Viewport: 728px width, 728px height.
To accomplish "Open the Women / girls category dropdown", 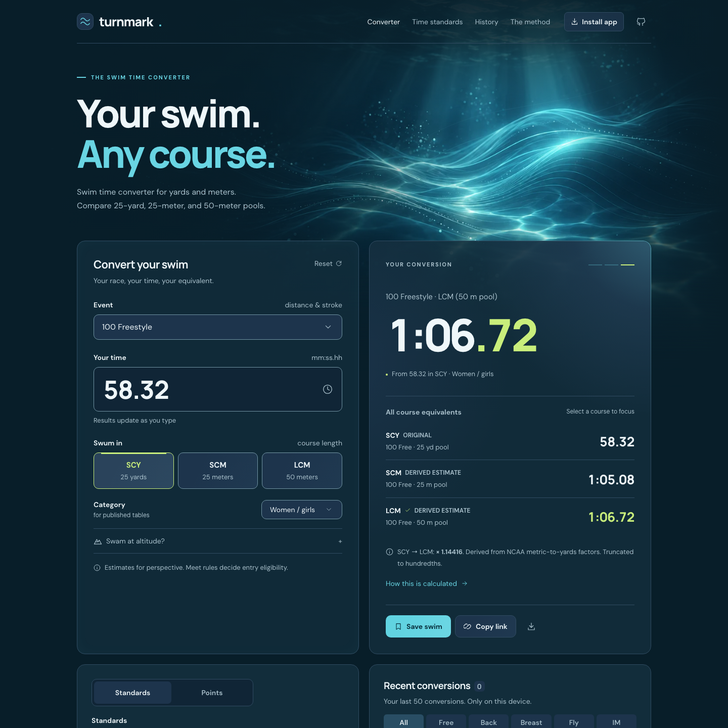I will [x=302, y=510].
